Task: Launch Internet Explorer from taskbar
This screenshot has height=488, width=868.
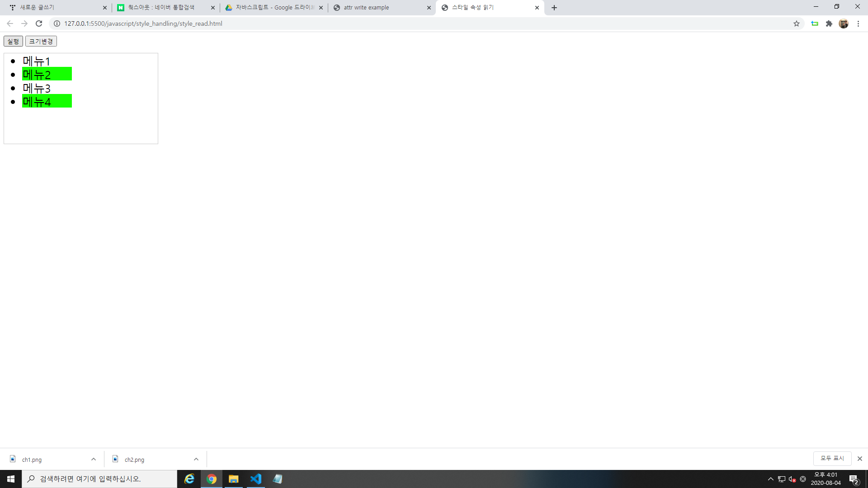Action: (x=189, y=479)
